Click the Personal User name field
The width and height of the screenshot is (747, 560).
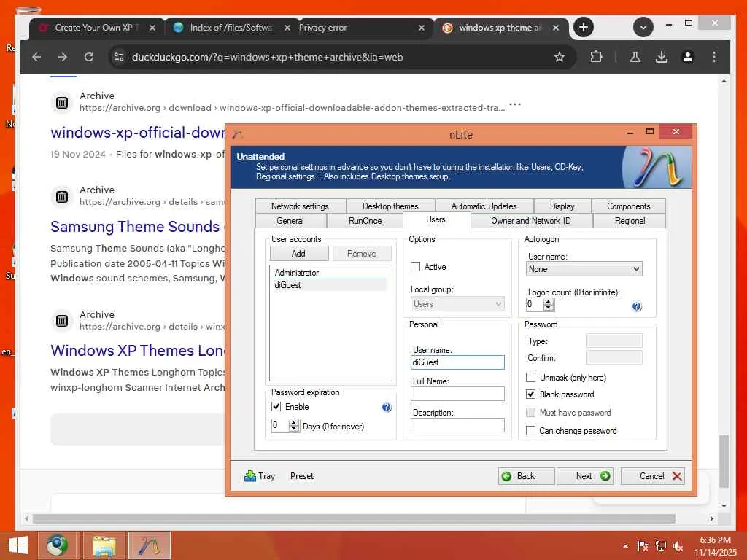[457, 362]
